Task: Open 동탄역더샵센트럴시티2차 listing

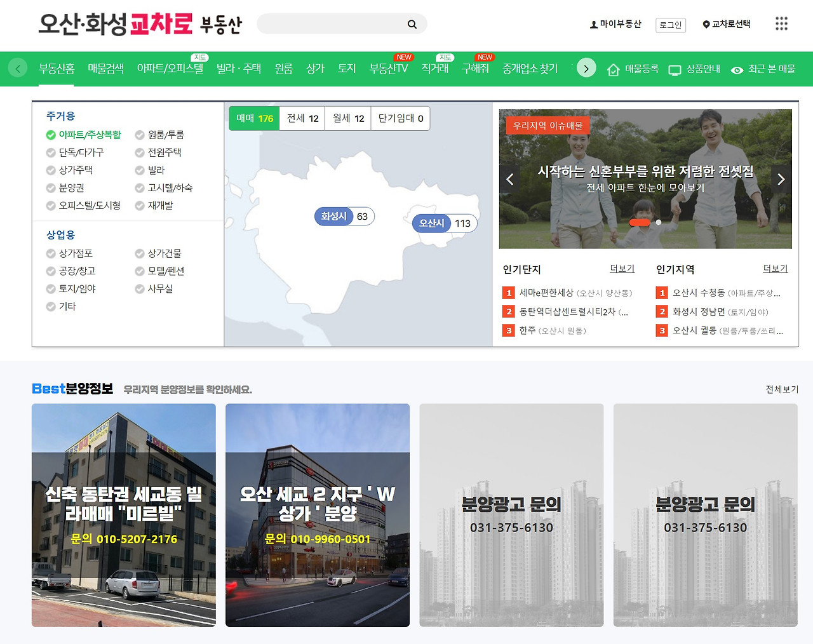Action: 565,312
